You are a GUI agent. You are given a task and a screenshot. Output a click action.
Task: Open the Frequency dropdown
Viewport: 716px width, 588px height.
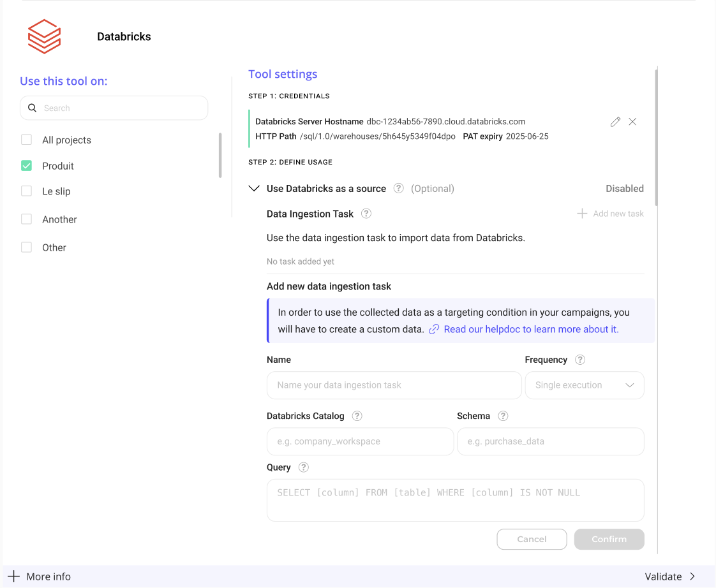[584, 385]
